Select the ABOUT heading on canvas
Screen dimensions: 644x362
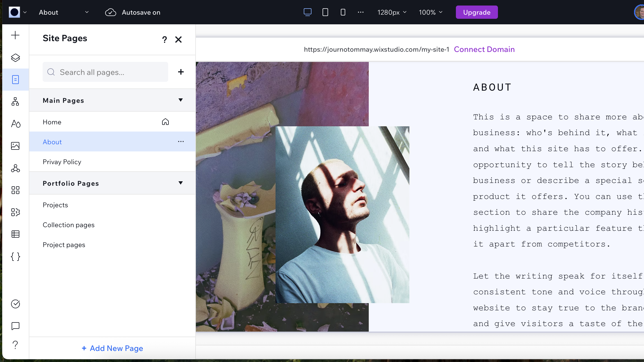pos(492,87)
